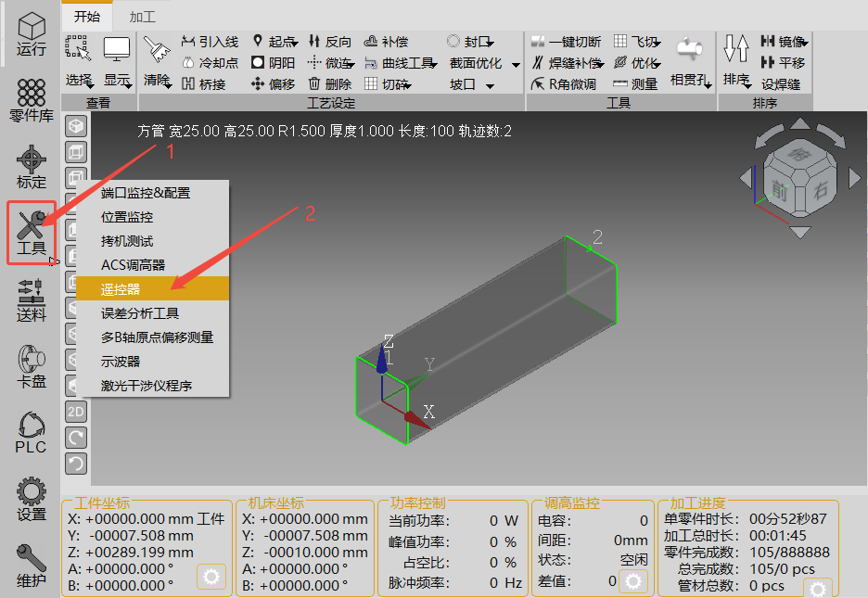868x598 pixels.
Task: Open the 运行 (Run) sidebar panel
Action: click(31, 34)
